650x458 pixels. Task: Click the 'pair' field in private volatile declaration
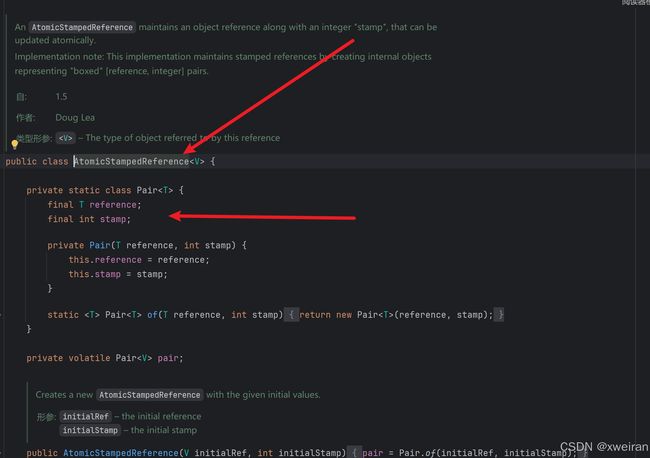pos(167,358)
